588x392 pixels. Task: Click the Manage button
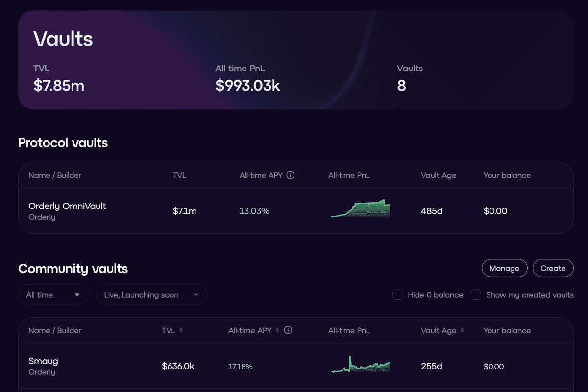pyautogui.click(x=505, y=268)
